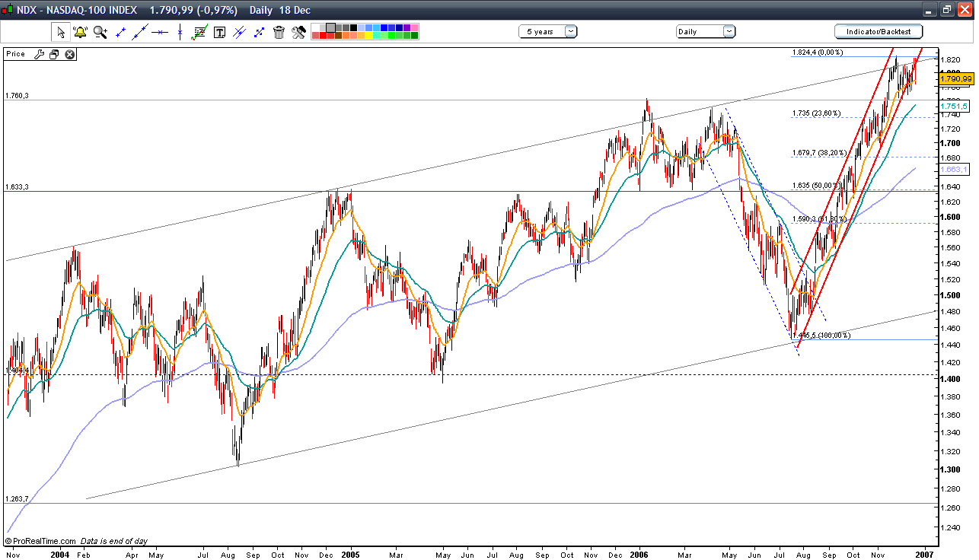
Task: Restore down the chart window
Action: 947,10
